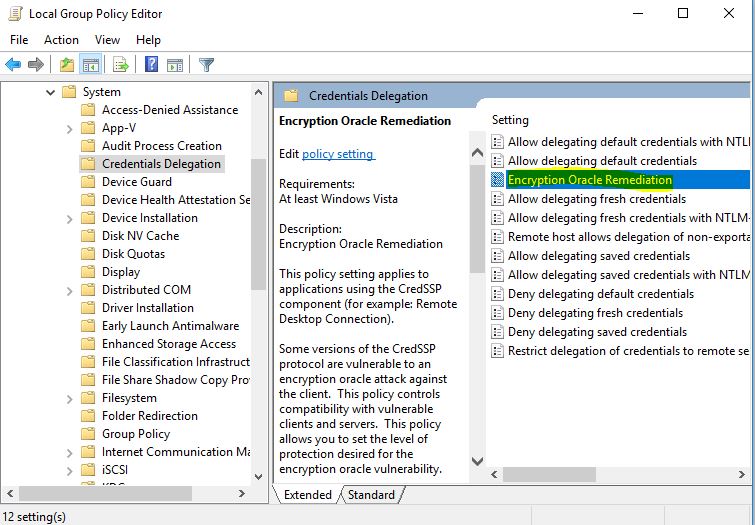Viewport: 755px width, 525px height.
Task: Click the Setting column header
Action: pyautogui.click(x=510, y=120)
